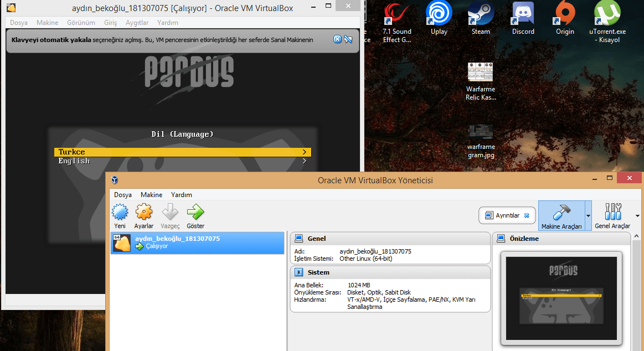The width and height of the screenshot is (644, 351).
Task: Click the Other Linux (64-bit) value
Action: click(x=366, y=259)
